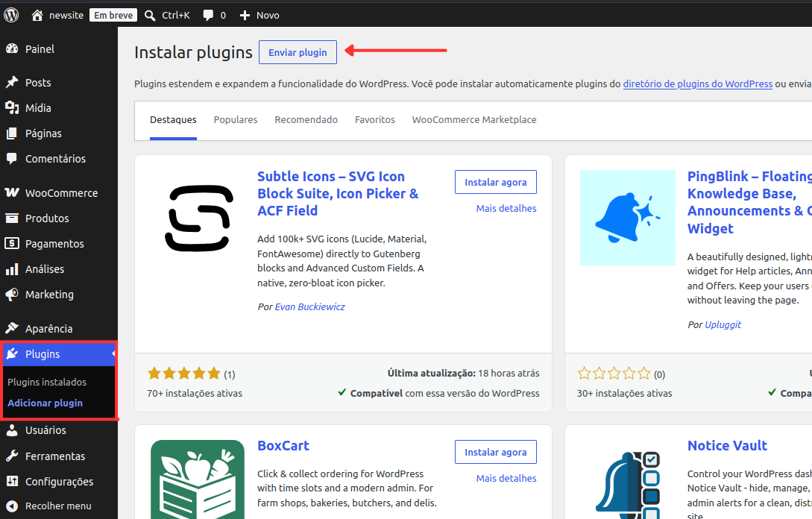Click the Subtle Icons plugin logo

tap(199, 218)
